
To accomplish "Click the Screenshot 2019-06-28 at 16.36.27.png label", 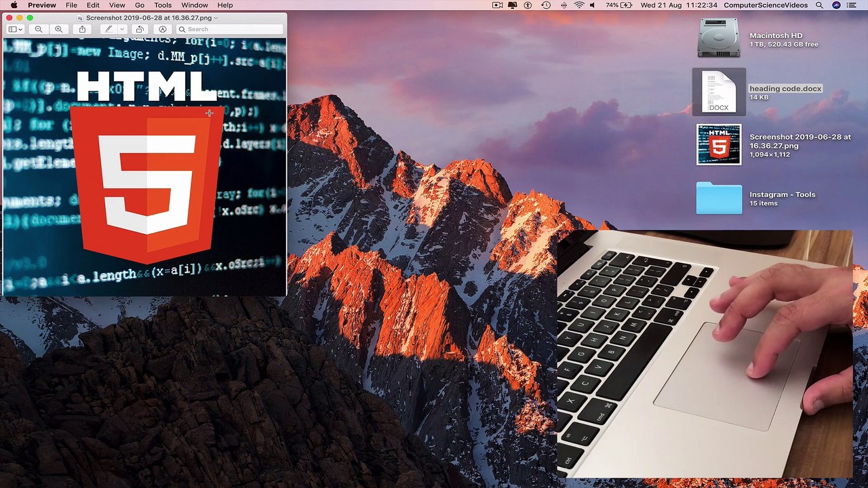I will coord(800,141).
